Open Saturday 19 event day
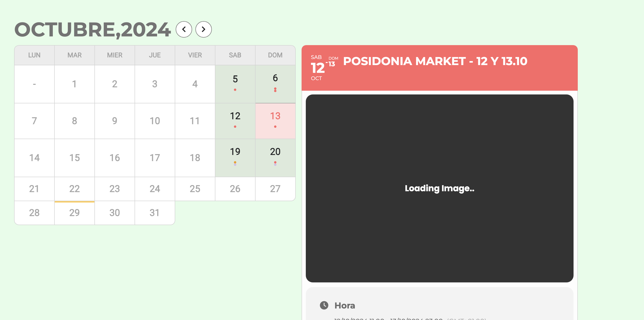The image size is (644, 320). pyautogui.click(x=235, y=158)
